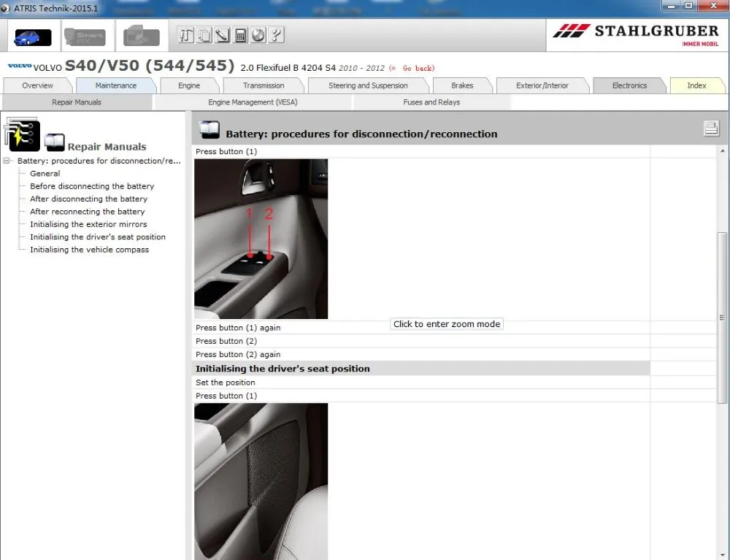Viewport: 730px width, 560px height.
Task: Switch to the Brakes tab
Action: [462, 85]
